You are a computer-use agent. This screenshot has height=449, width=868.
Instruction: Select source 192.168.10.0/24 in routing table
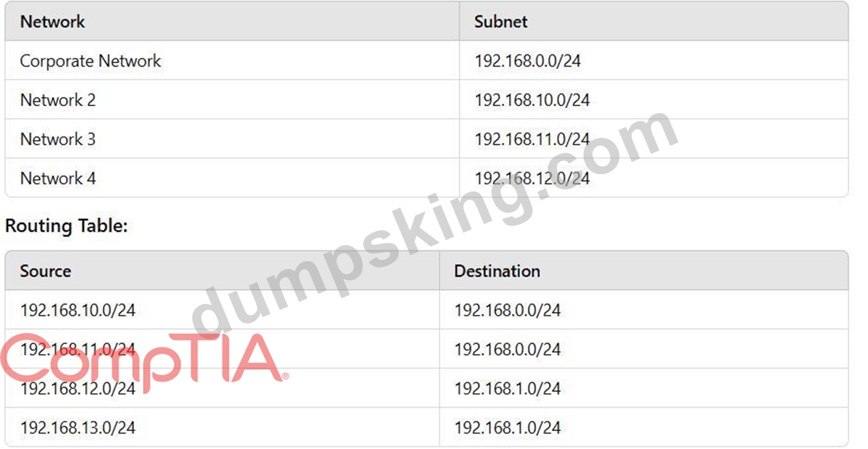(x=78, y=310)
